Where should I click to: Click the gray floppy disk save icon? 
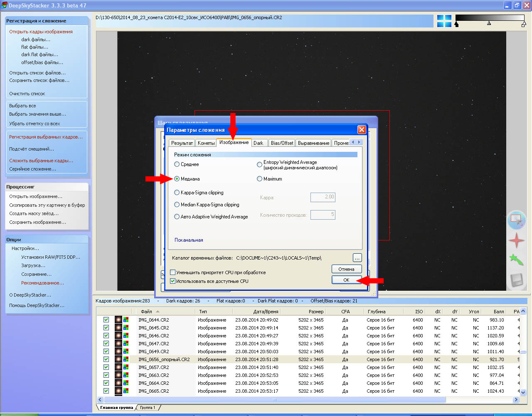coord(516,280)
